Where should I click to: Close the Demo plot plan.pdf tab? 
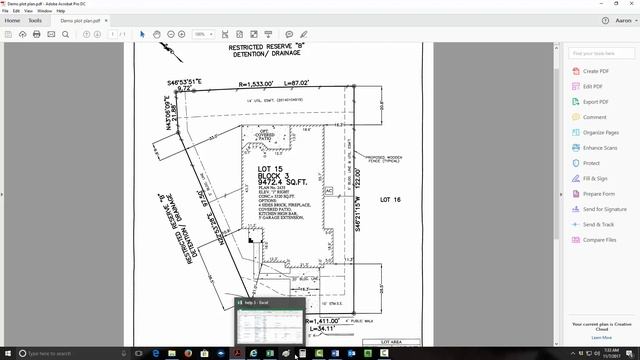(106, 20)
